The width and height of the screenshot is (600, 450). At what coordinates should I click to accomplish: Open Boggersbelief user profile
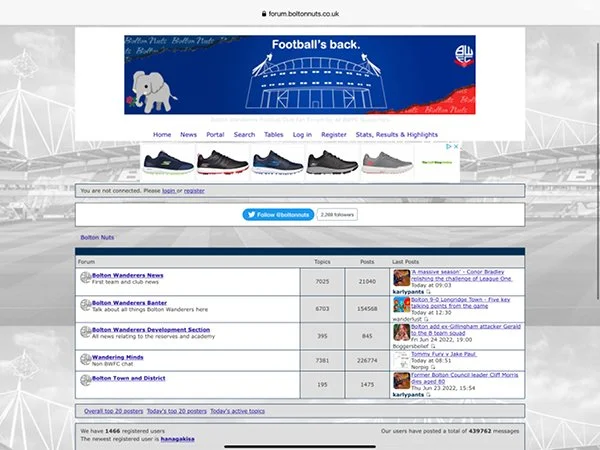[411, 346]
